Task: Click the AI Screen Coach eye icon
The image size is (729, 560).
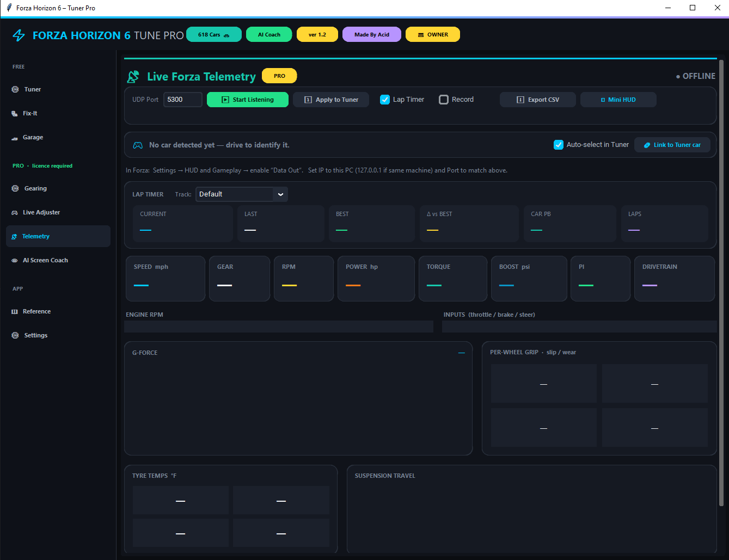Action: coord(15,261)
